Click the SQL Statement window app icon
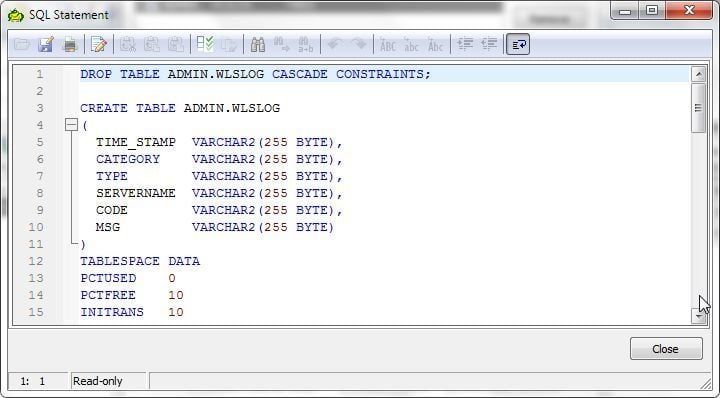720x398 pixels. [x=16, y=15]
